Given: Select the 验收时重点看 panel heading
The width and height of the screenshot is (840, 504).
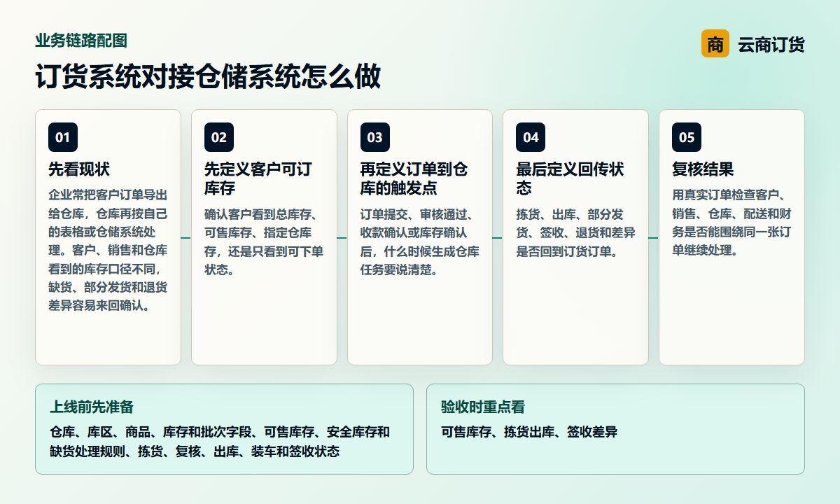Looking at the screenshot, I should (x=483, y=407).
